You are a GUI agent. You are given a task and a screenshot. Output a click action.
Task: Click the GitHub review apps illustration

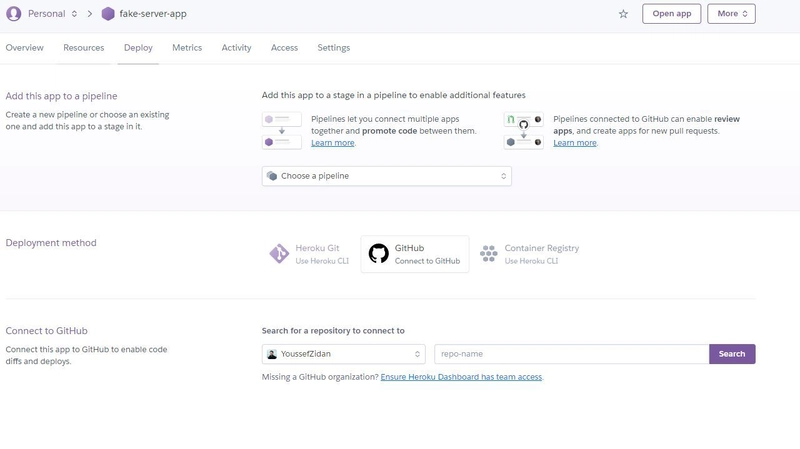coord(524,131)
